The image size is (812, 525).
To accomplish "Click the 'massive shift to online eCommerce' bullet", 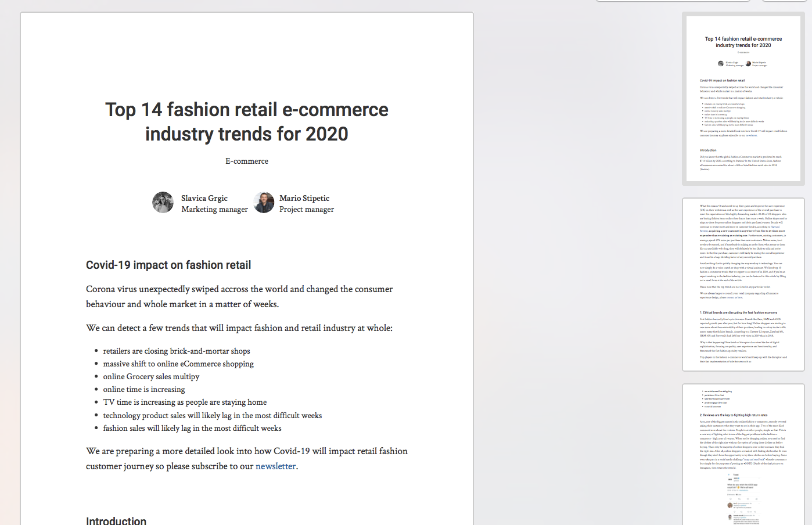I will point(178,364).
